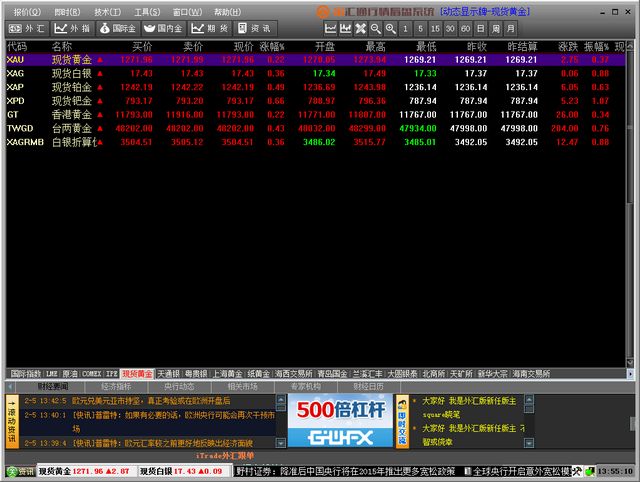
Task: Switch to the daily 日 period button
Action: point(480,29)
